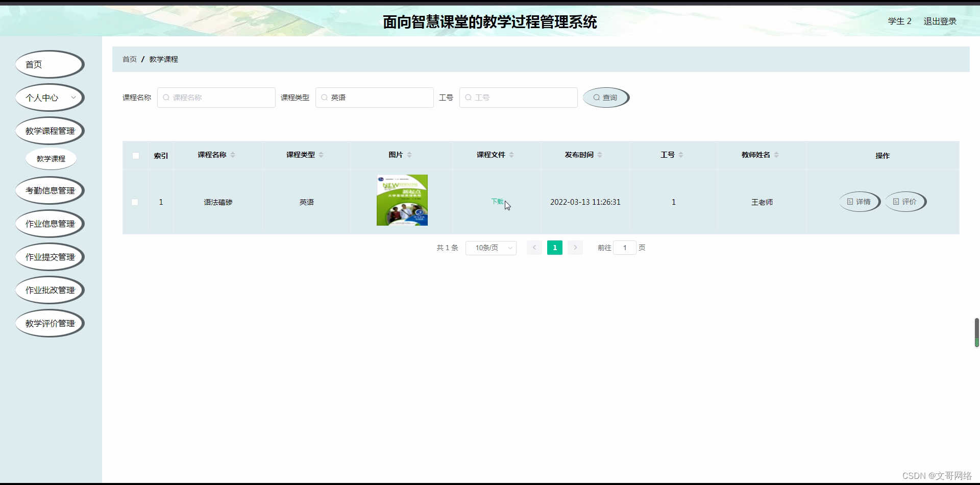Click the sort arrows on the 发布时间 column
The image size is (980, 485).
pos(601,155)
